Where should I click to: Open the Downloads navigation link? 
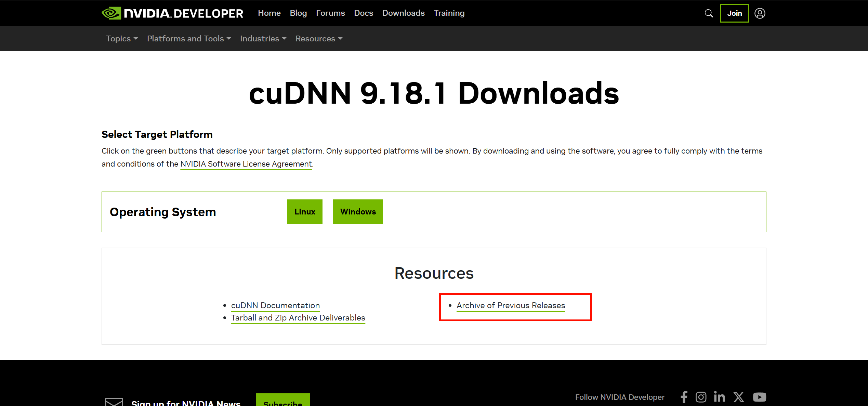click(x=404, y=13)
